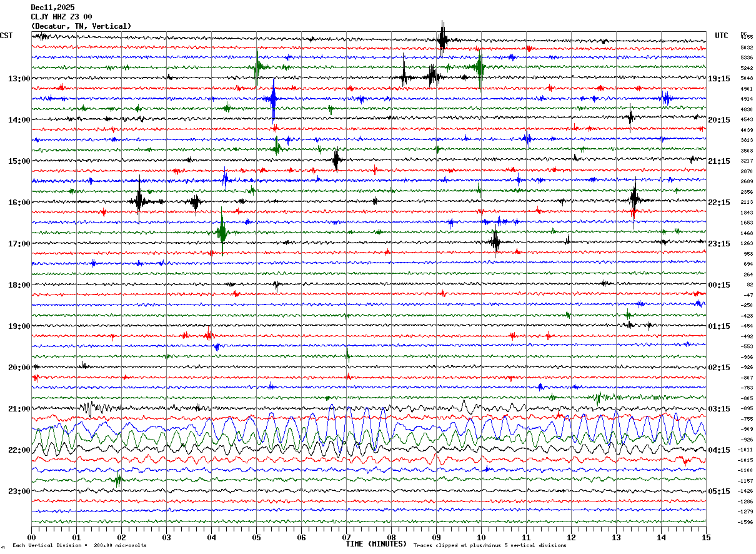The height and width of the screenshot is (554, 756).
Task: Click the DC offset value 3813
Action: point(747,141)
